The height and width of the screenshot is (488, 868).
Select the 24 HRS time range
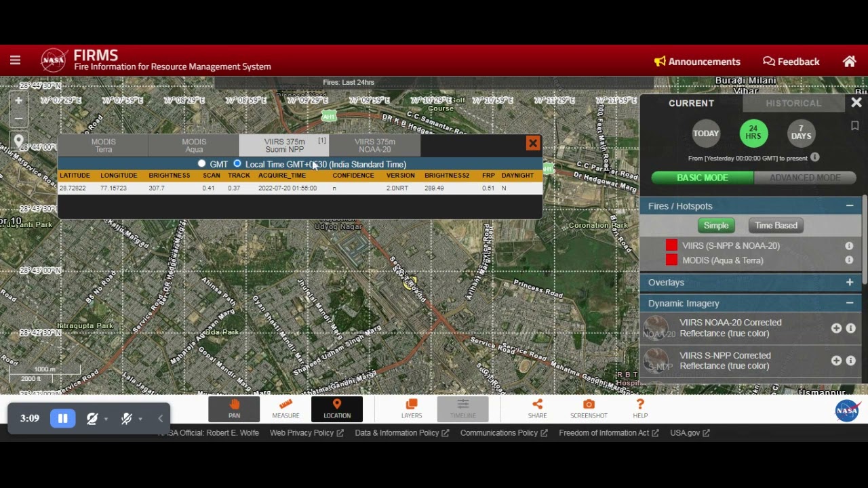753,134
